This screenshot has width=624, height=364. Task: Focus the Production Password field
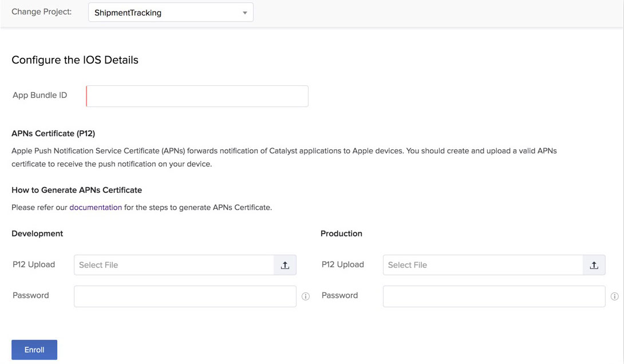[493, 296]
